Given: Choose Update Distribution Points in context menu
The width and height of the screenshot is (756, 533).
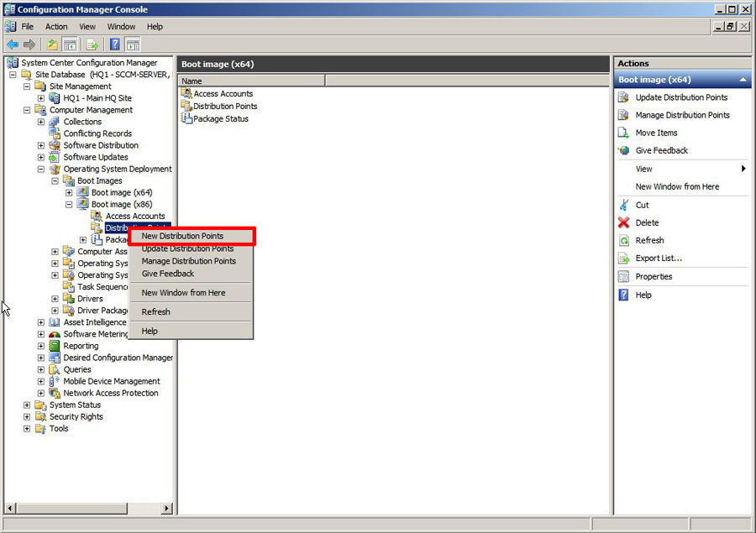Looking at the screenshot, I should click(191, 248).
